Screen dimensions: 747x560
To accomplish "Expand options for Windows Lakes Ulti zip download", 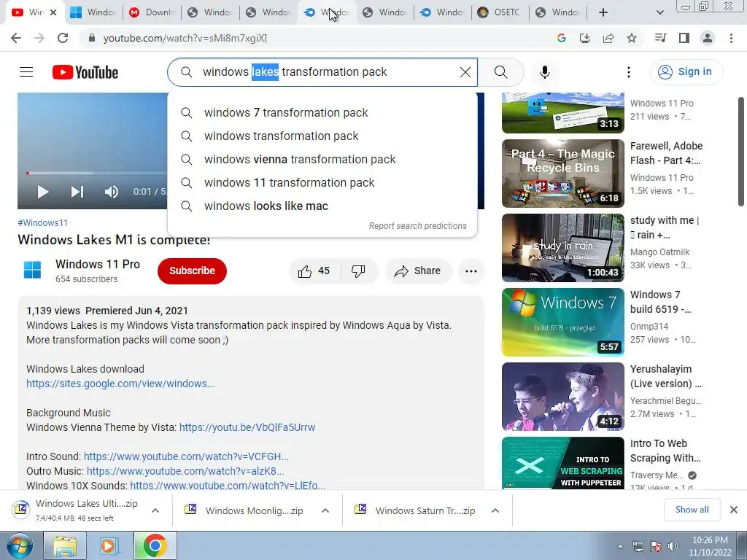I will point(155,510).
